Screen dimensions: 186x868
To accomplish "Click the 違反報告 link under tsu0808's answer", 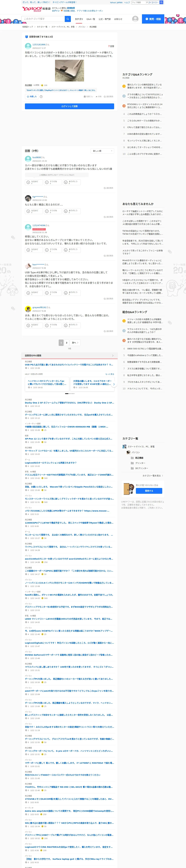I will [x=109, y=188].
